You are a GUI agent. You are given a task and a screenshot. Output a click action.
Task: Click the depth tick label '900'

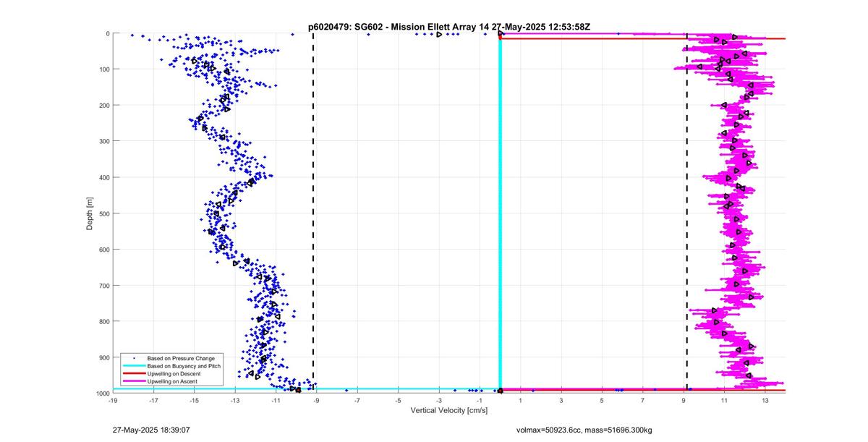(x=103, y=357)
